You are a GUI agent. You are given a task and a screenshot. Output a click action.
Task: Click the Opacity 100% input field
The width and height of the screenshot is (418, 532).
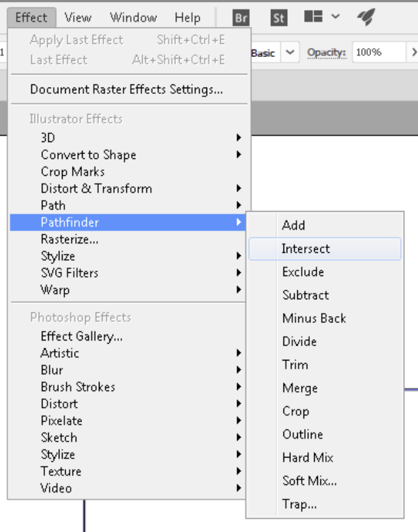coord(377,53)
